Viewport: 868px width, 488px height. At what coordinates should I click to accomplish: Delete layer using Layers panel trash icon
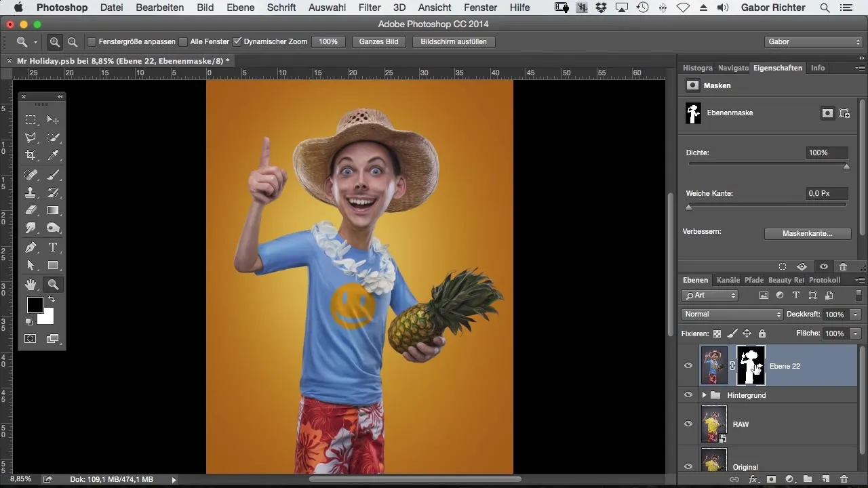pyautogui.click(x=844, y=479)
